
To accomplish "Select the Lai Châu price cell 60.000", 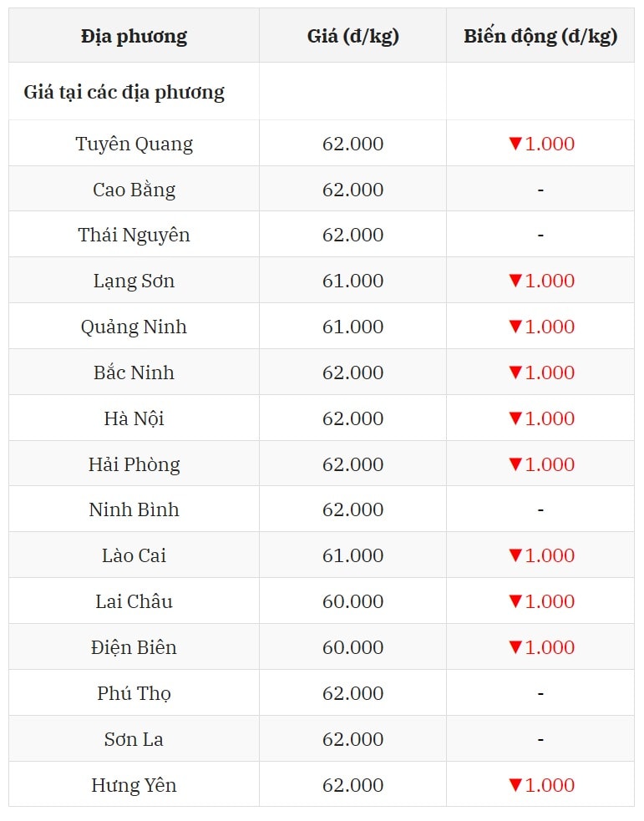I will tap(352, 601).
